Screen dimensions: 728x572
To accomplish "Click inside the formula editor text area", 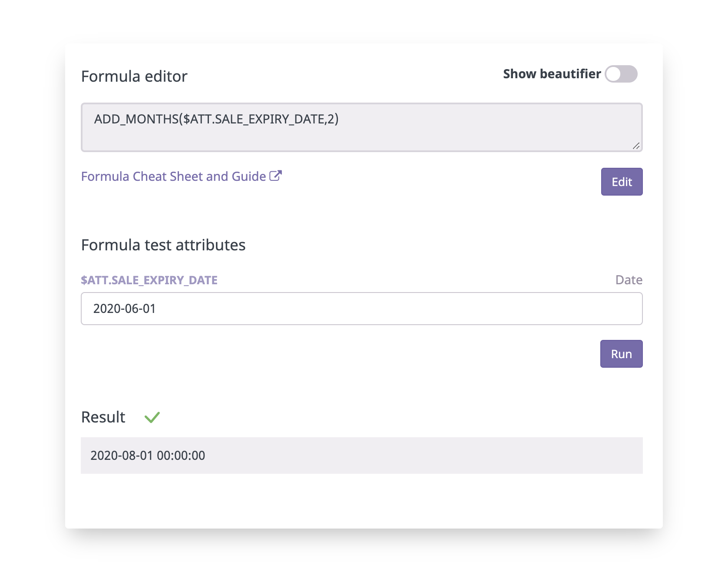I will point(361,127).
